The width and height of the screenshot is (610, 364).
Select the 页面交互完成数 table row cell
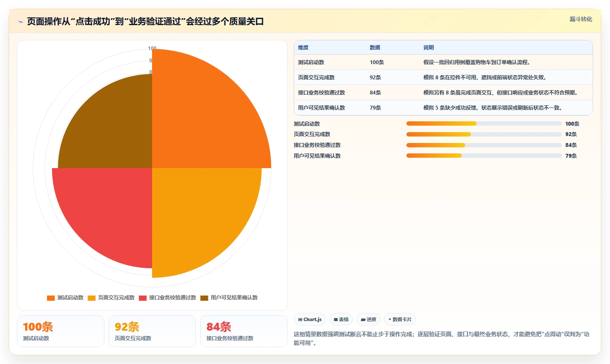click(x=316, y=78)
